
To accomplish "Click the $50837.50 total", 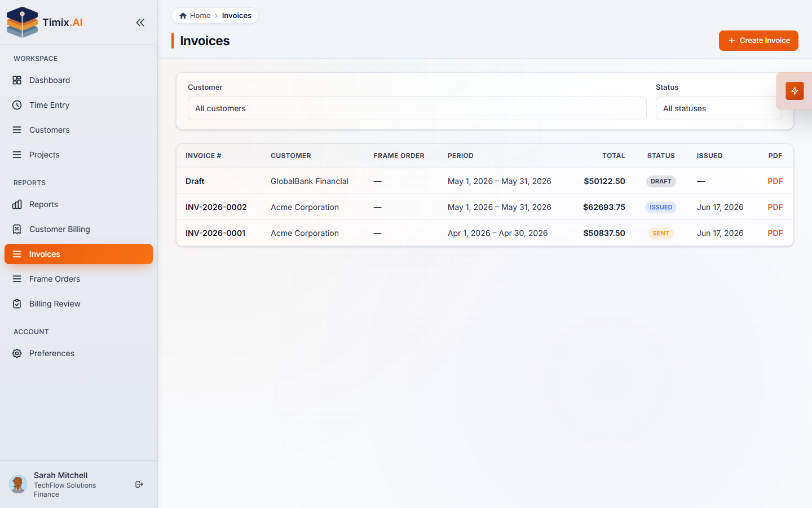I will click(604, 233).
